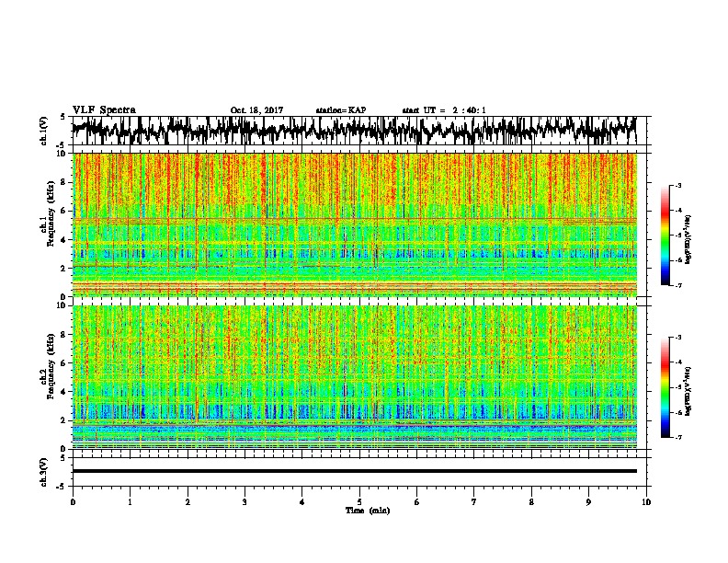
Task: Click the ch.1 colorbar unit label
Action: (688, 240)
